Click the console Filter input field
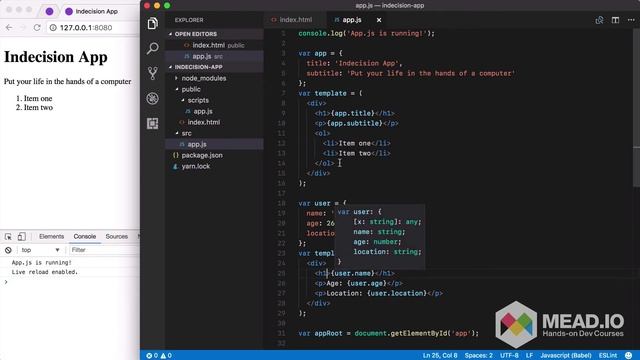 (x=104, y=250)
